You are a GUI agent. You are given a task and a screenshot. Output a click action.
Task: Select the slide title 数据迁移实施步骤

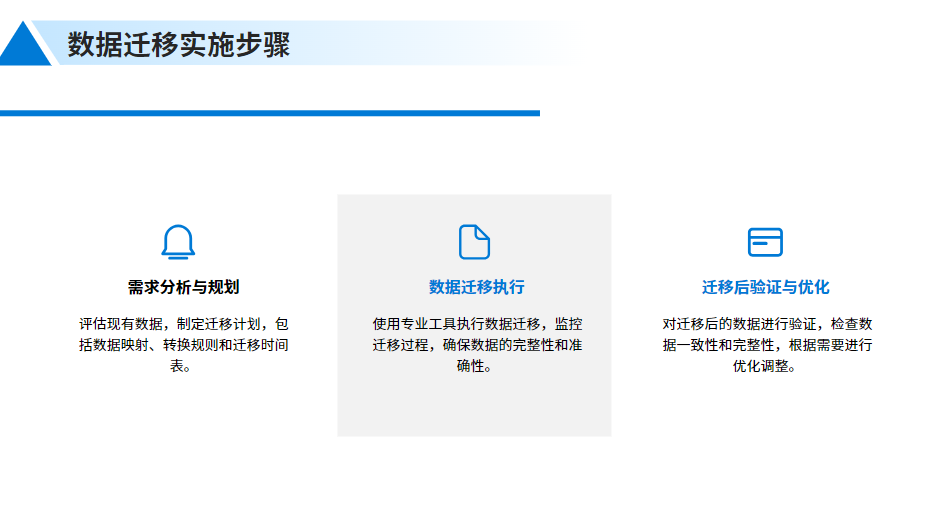click(x=179, y=44)
